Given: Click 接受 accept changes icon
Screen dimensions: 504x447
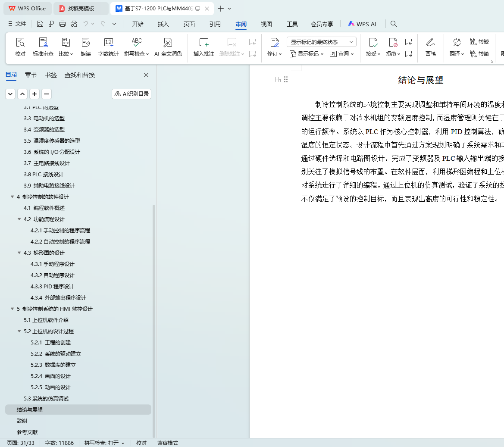Looking at the screenshot, I should (x=373, y=47).
